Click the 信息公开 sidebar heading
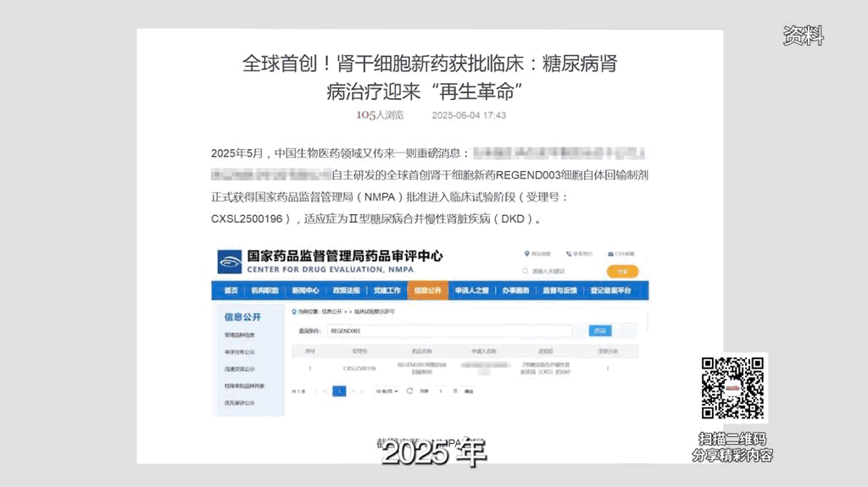Image resolution: width=868 pixels, height=487 pixels. pyautogui.click(x=242, y=317)
